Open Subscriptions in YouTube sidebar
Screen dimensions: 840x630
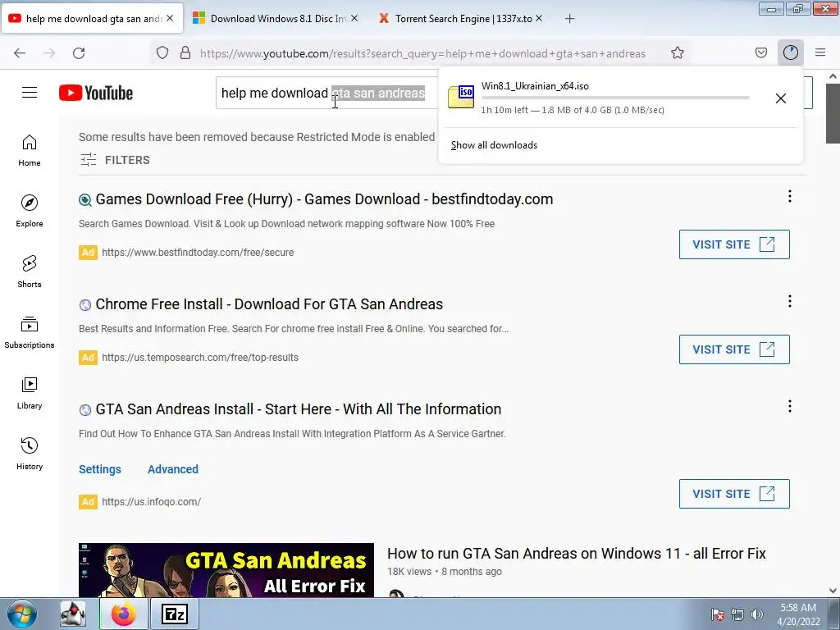(30, 333)
